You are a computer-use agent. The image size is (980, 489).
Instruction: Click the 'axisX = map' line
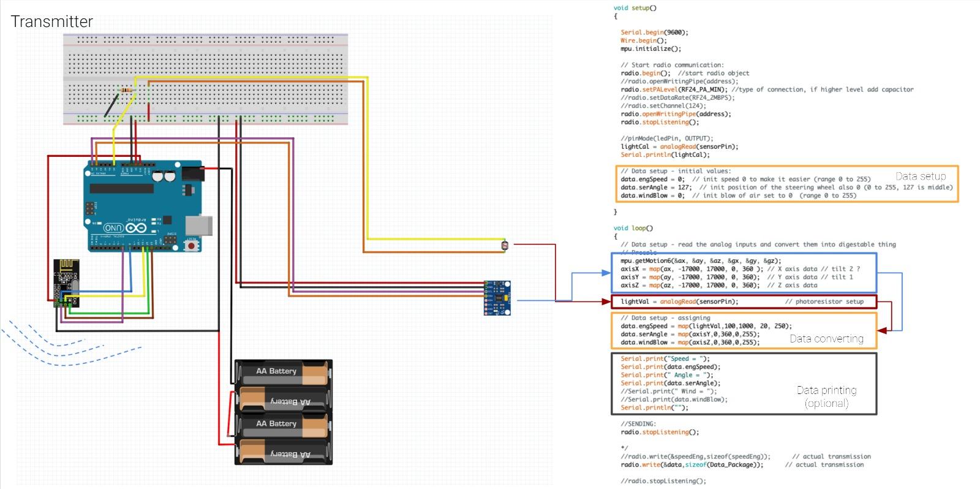[x=741, y=268]
